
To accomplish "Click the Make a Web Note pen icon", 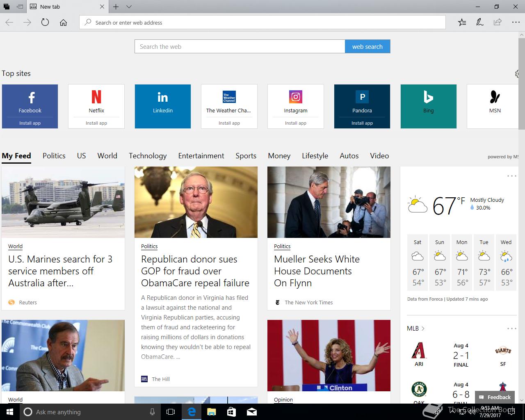I will [479, 23].
